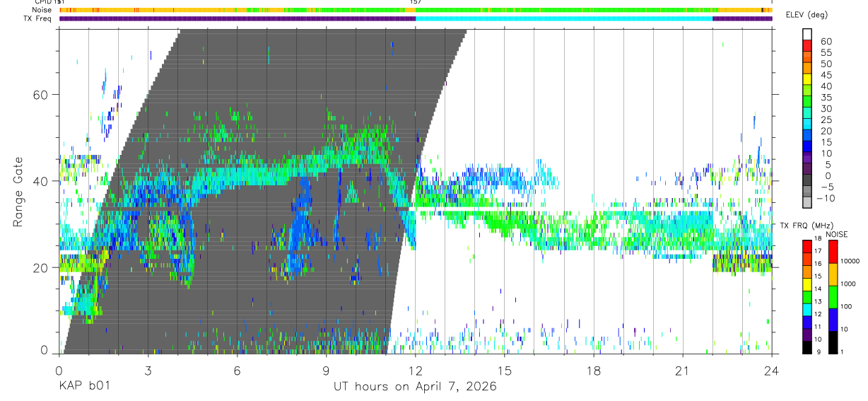Click 'UT hours on April 7, 2026' label
868x401 pixels.
(x=415, y=387)
